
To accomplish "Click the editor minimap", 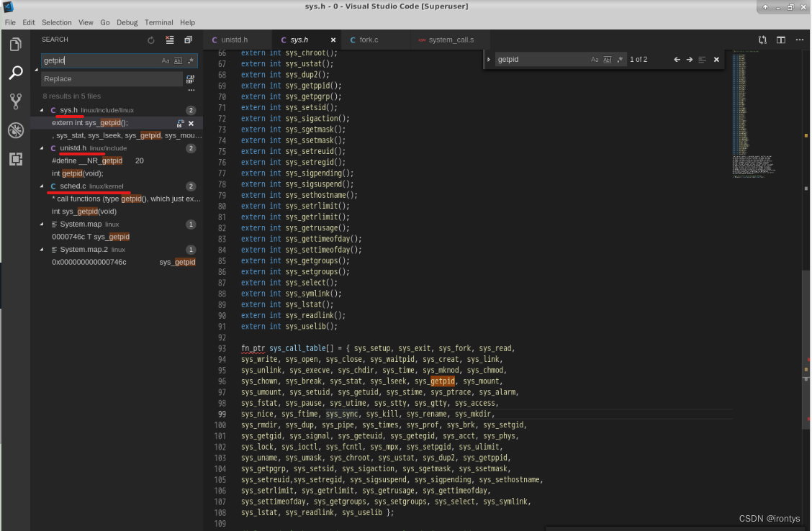I will click(x=754, y=114).
